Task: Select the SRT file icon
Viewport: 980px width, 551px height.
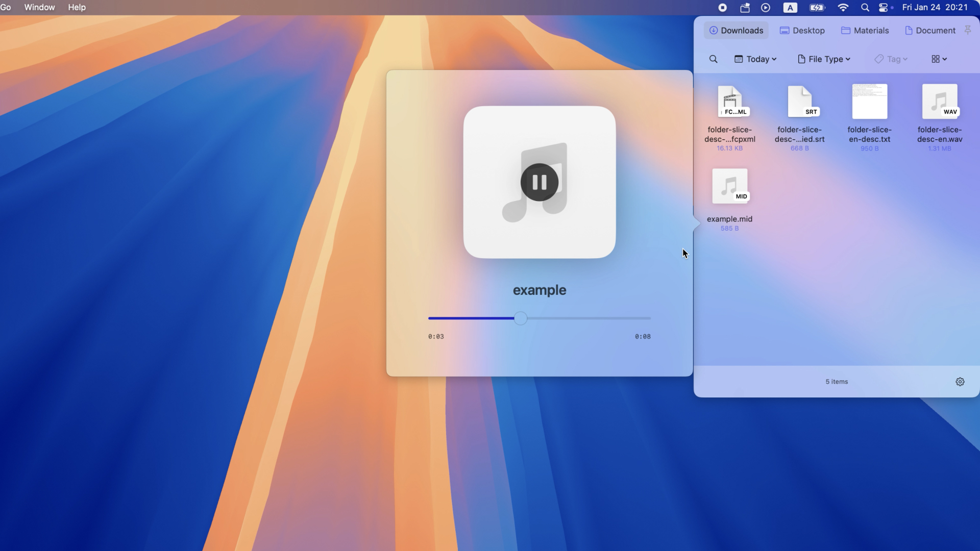Action: 801,101
